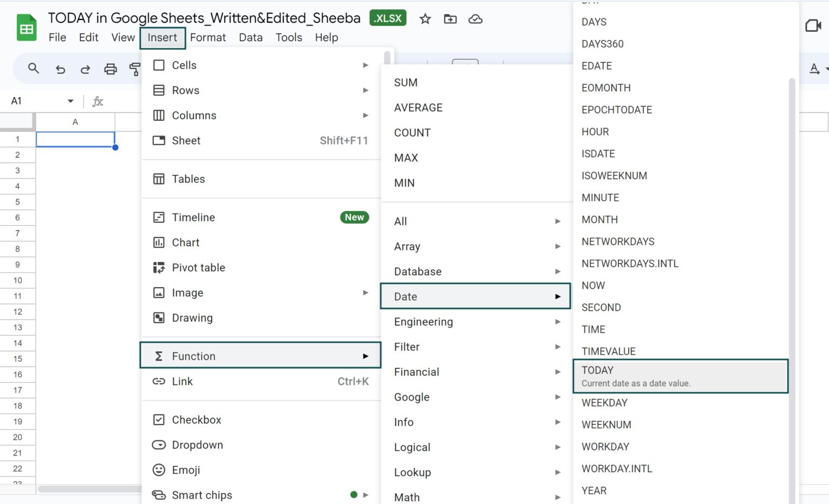
Task: Expand the Columns submenu
Action: 260,115
